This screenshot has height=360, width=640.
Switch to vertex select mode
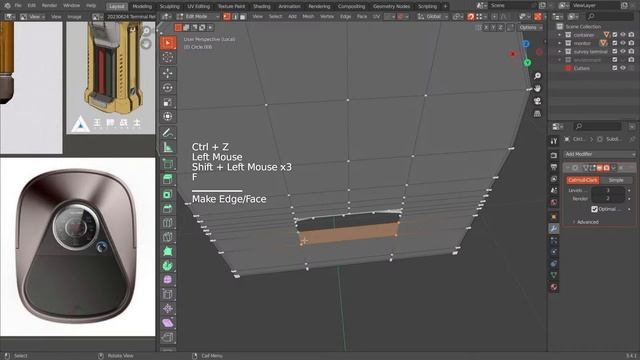click(227, 17)
